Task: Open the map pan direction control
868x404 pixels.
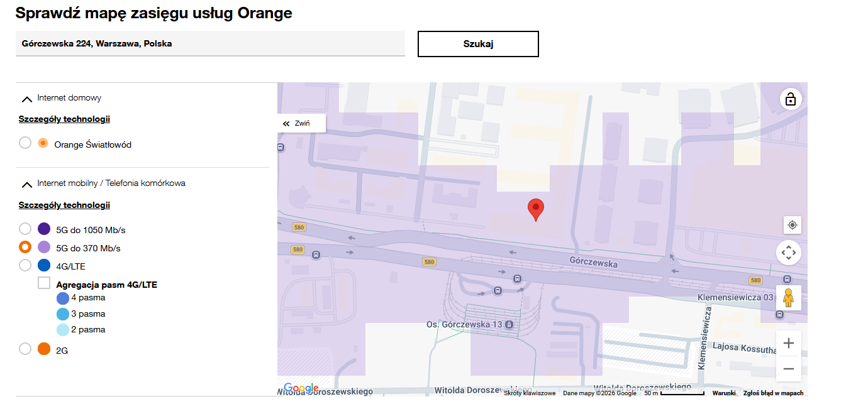Action: 789,253
